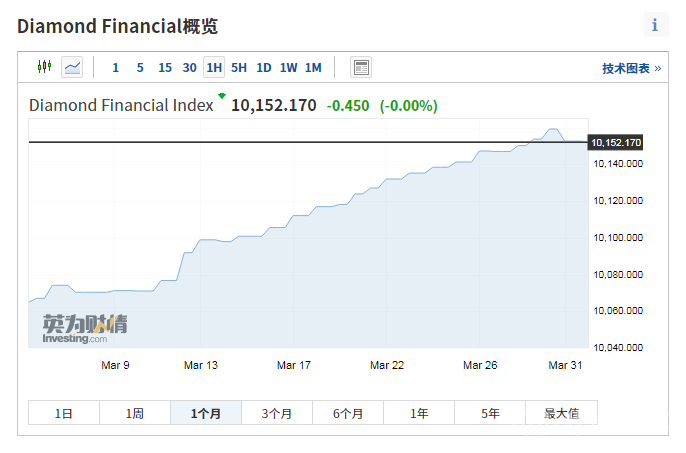This screenshot has height=453, width=686.
Task: Open the 技术图表 link
Action: click(x=630, y=68)
